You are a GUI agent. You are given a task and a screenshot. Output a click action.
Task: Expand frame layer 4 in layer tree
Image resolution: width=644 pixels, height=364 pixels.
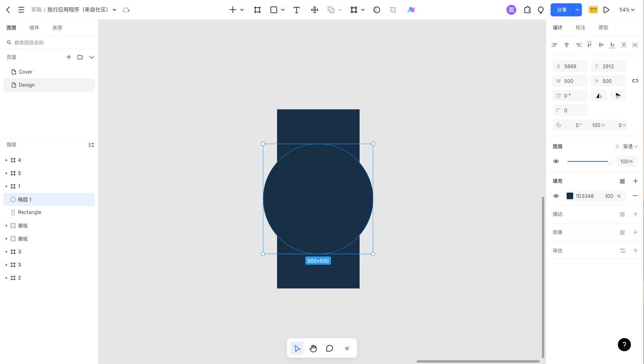pos(6,160)
